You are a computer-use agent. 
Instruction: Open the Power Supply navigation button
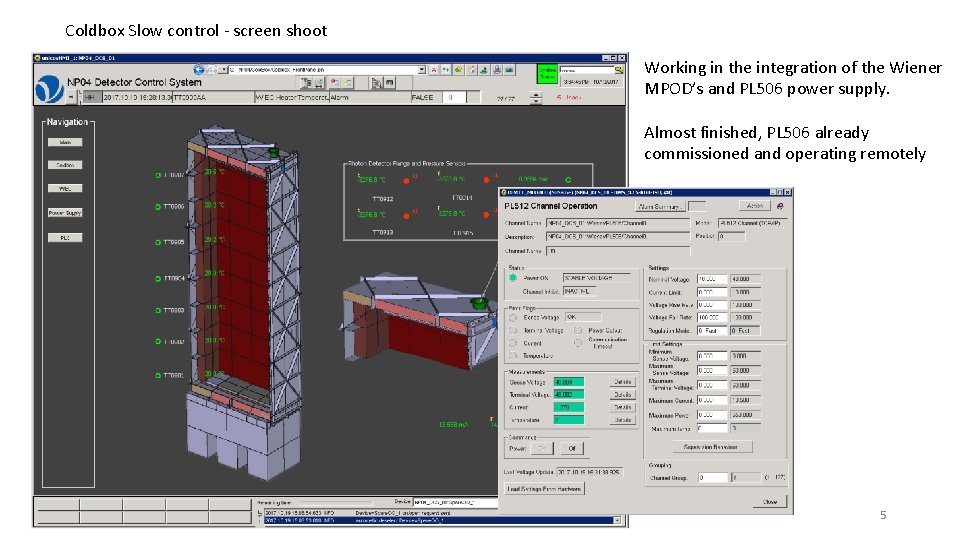coord(65,213)
